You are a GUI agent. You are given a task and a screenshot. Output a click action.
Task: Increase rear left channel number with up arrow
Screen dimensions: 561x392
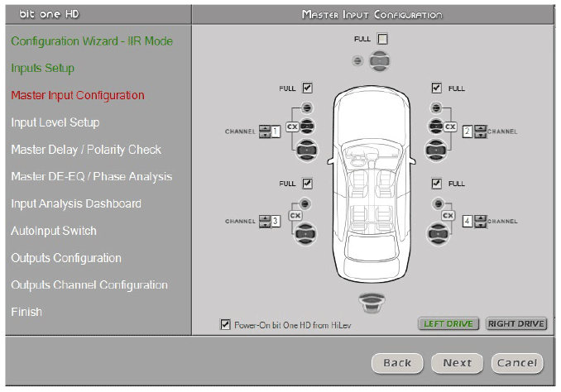[265, 218]
